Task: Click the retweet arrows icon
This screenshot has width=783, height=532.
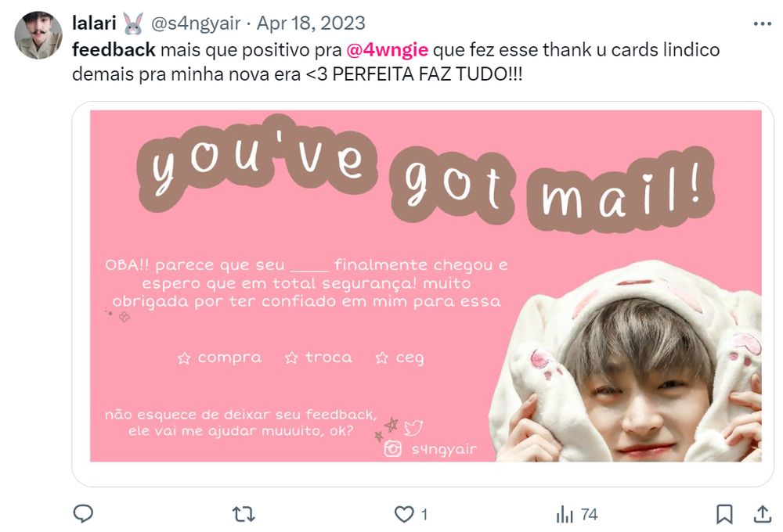Action: pyautogui.click(x=244, y=514)
